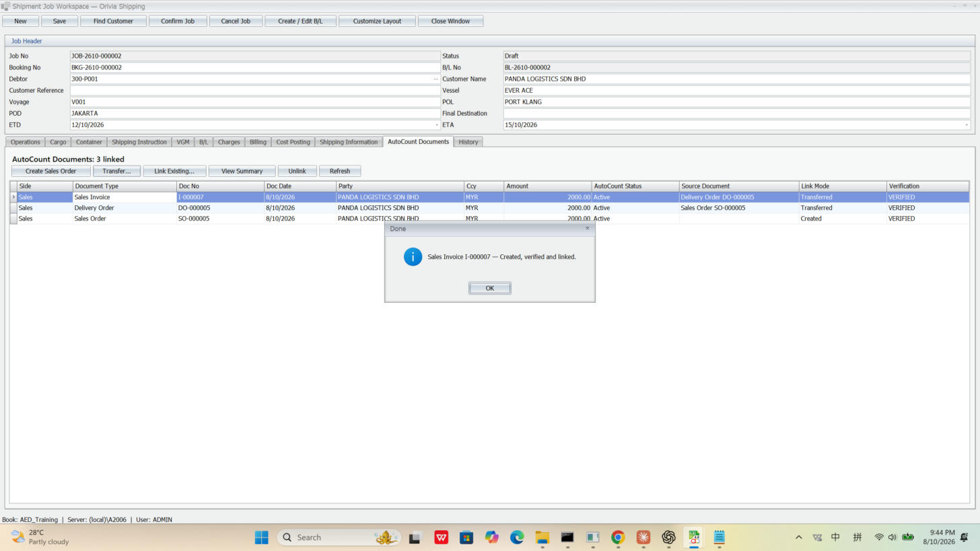Screen dimensions: 980x551
Task: Click the Transfer... button
Action: pyautogui.click(x=116, y=171)
